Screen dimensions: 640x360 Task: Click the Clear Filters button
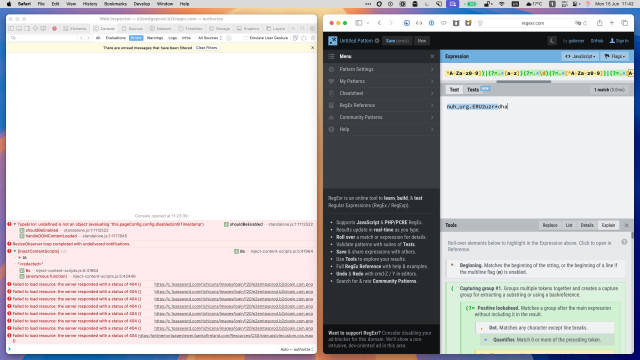click(207, 48)
